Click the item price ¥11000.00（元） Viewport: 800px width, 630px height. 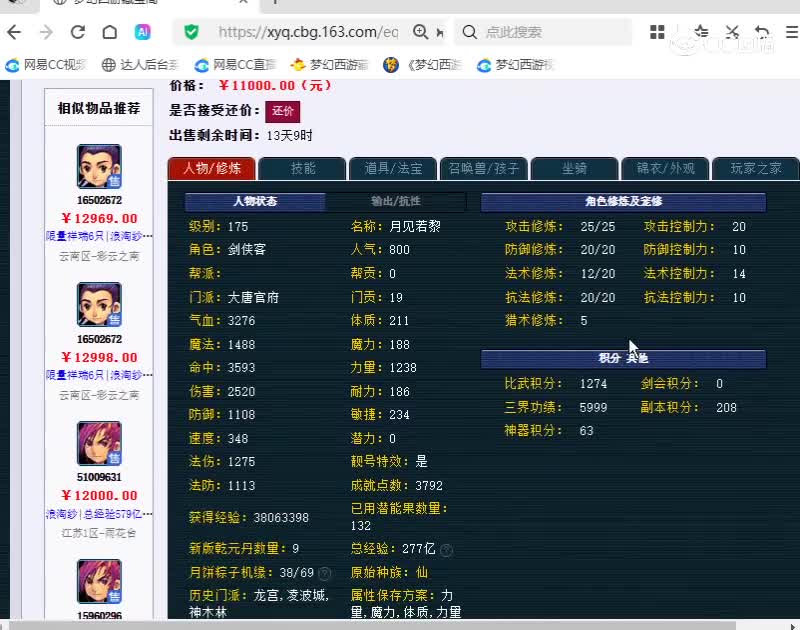[x=276, y=86]
